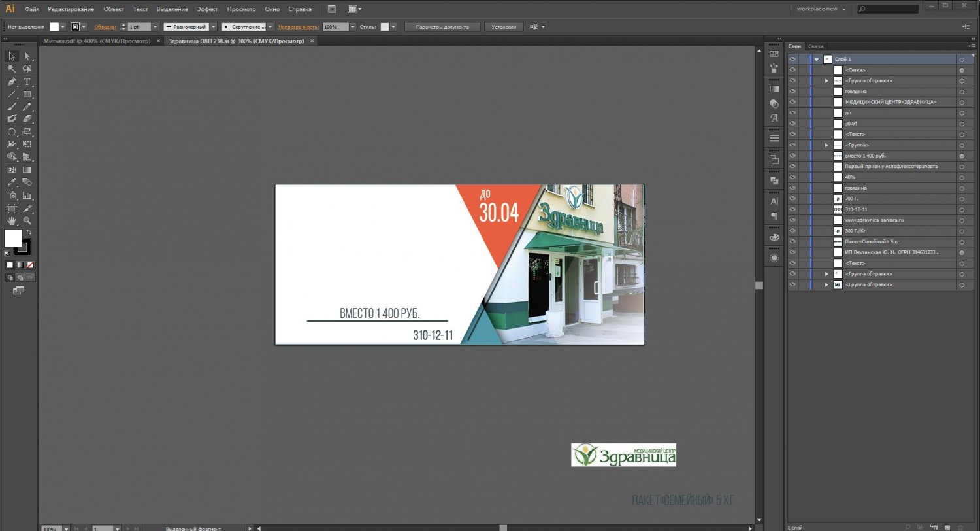
Task: Collapse the Слой 1 layer tree
Action: (817, 59)
